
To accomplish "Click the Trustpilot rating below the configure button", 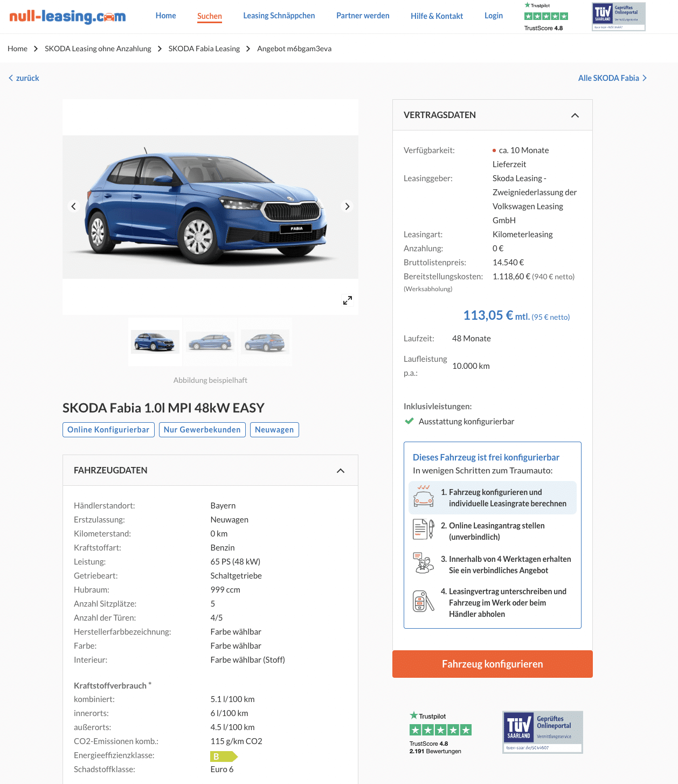I will [440, 732].
